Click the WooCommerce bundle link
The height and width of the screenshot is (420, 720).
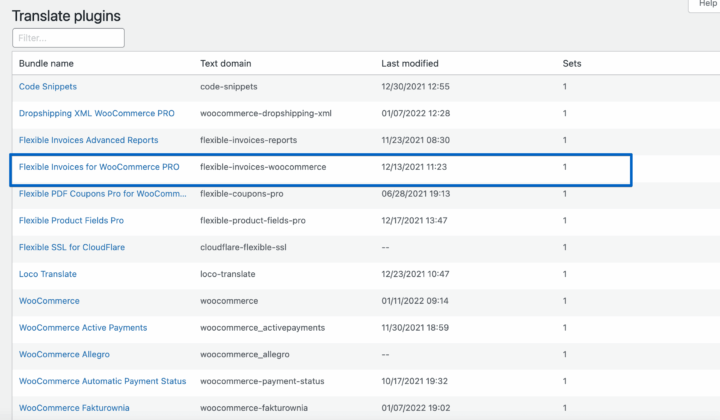[x=49, y=300]
